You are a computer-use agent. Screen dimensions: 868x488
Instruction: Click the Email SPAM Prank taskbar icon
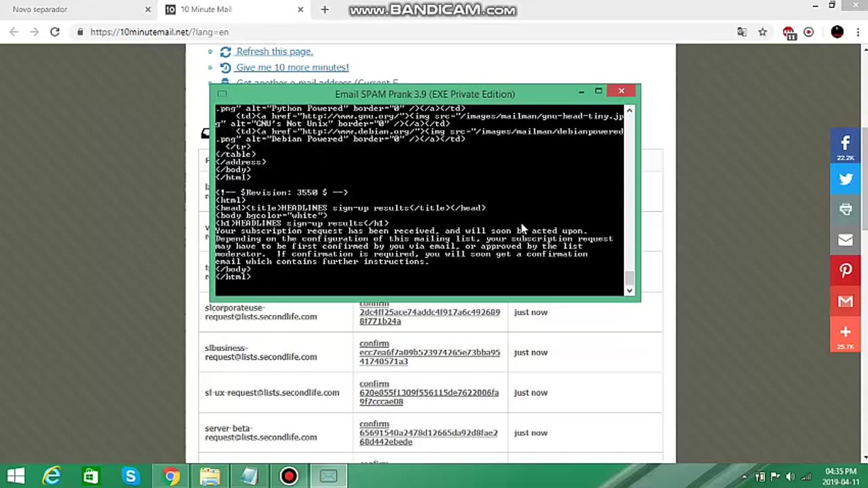click(328, 476)
